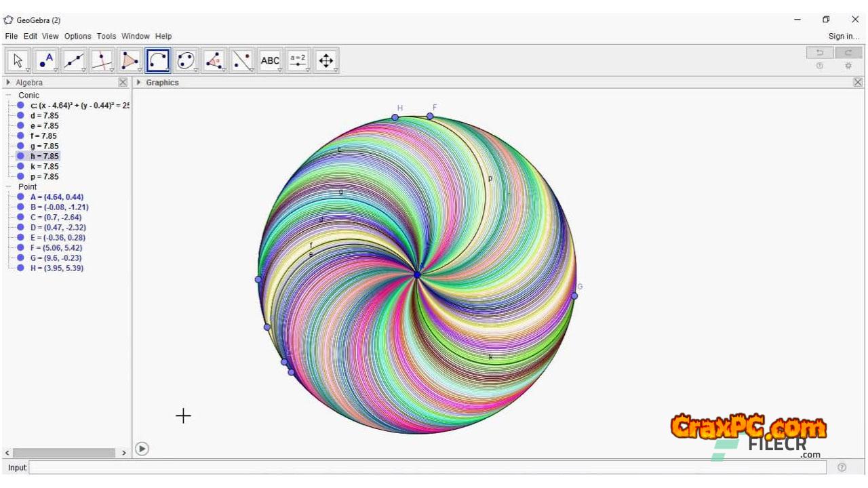Select the row "D = (0.47, -2.32)"
The width and height of the screenshot is (868, 488).
pos(58,227)
